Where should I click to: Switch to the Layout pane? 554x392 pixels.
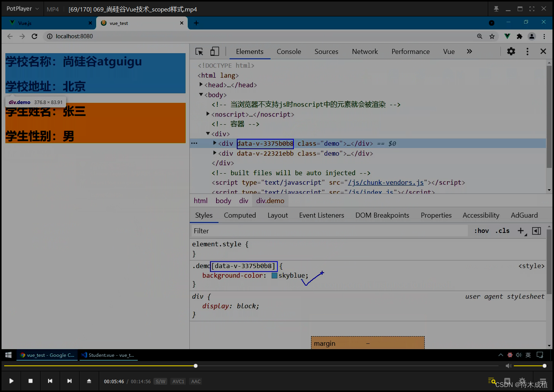278,215
